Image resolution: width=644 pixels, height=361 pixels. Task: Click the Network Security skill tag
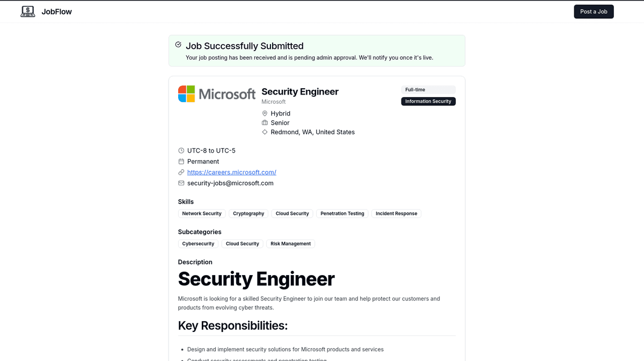202,213
